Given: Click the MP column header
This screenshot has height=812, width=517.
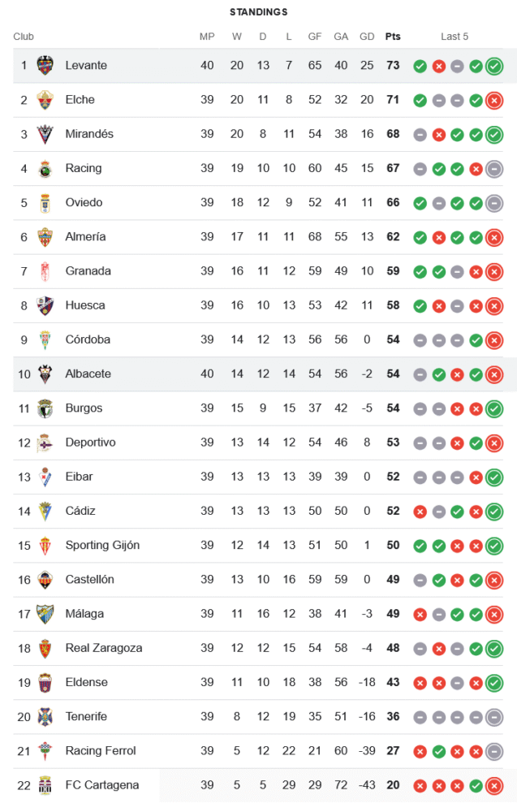Looking at the screenshot, I should pos(207,37).
